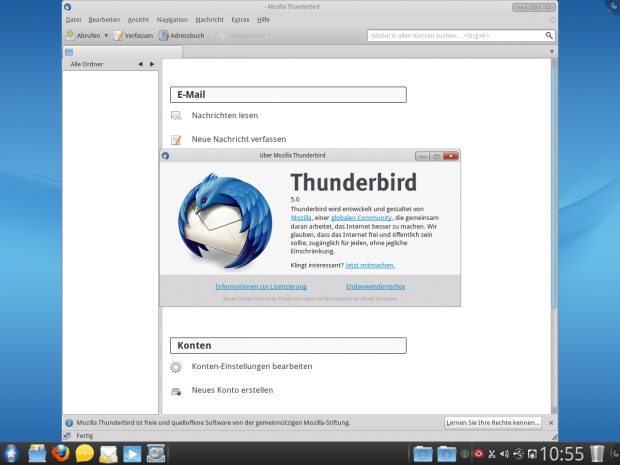This screenshot has height=465, width=620.
Task: Open Konten-Einstellungen bearbeiten link
Action: (252, 367)
